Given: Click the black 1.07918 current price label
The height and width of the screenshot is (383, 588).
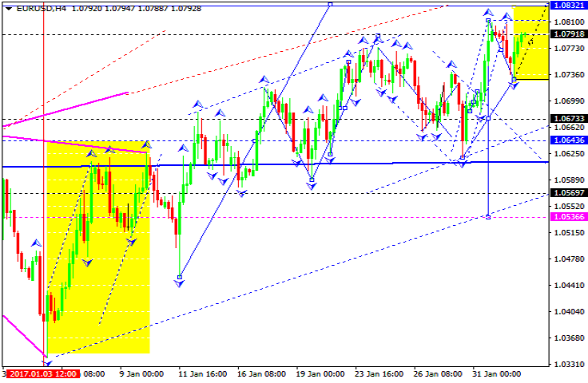Looking at the screenshot, I should (x=569, y=34).
